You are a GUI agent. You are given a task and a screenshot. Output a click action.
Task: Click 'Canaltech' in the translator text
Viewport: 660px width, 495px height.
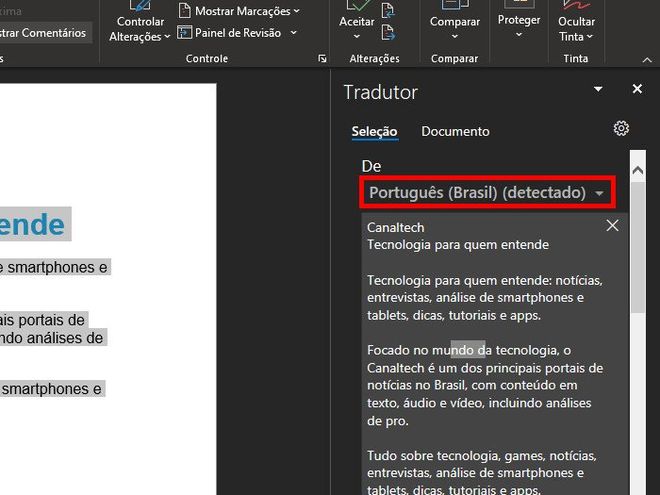396,227
